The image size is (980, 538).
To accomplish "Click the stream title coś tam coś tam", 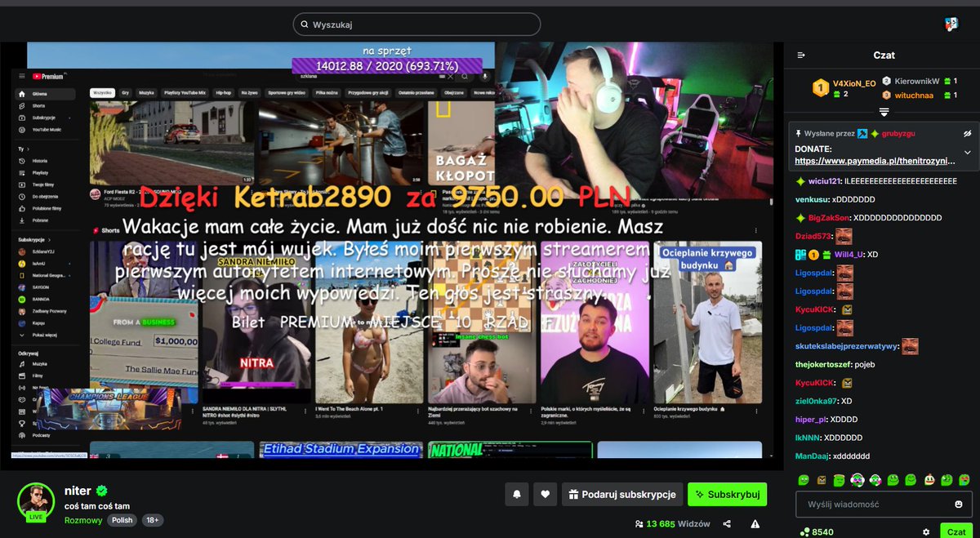I will pos(96,507).
